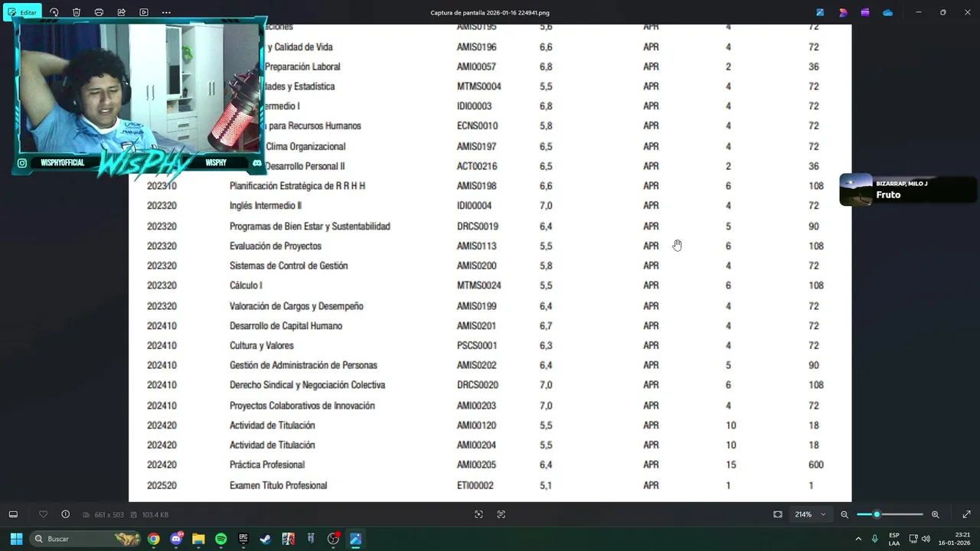Print the image using the printer icon
980x551 pixels.
pyautogui.click(x=99, y=12)
